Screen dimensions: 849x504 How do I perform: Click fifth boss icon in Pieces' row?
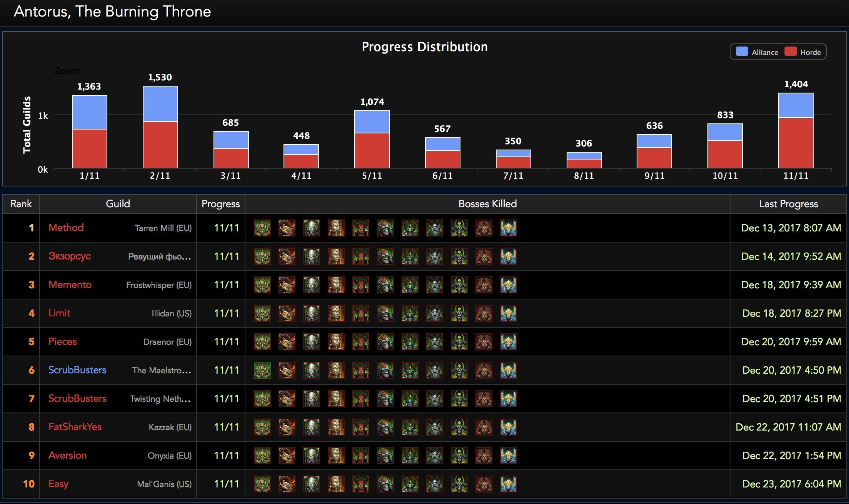[360, 342]
